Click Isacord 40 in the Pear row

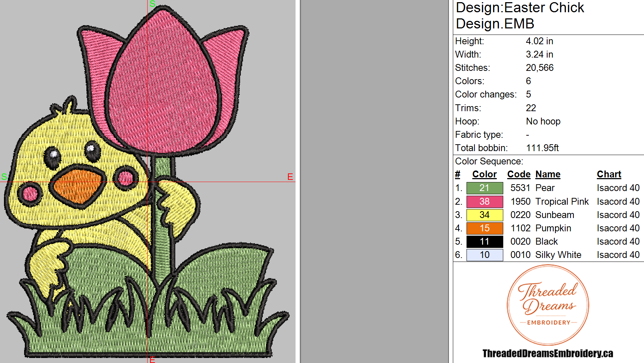[x=618, y=188]
